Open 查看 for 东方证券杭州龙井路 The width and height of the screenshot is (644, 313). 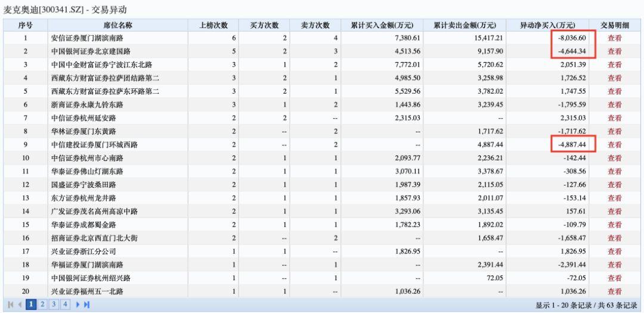click(x=614, y=199)
